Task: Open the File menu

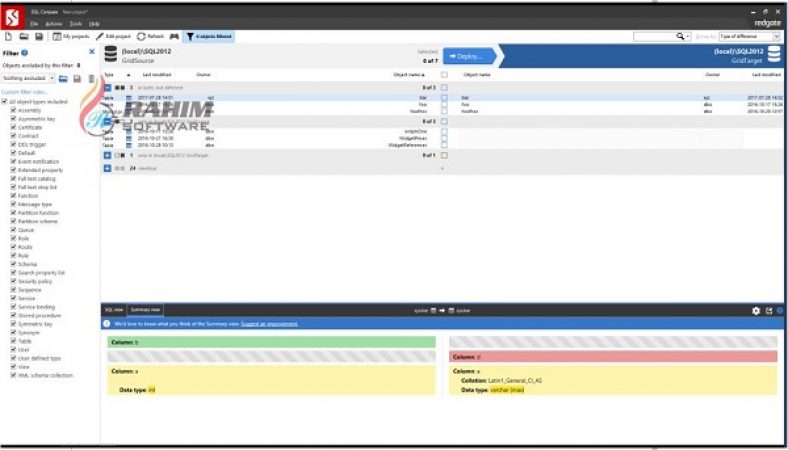Action: (34, 24)
